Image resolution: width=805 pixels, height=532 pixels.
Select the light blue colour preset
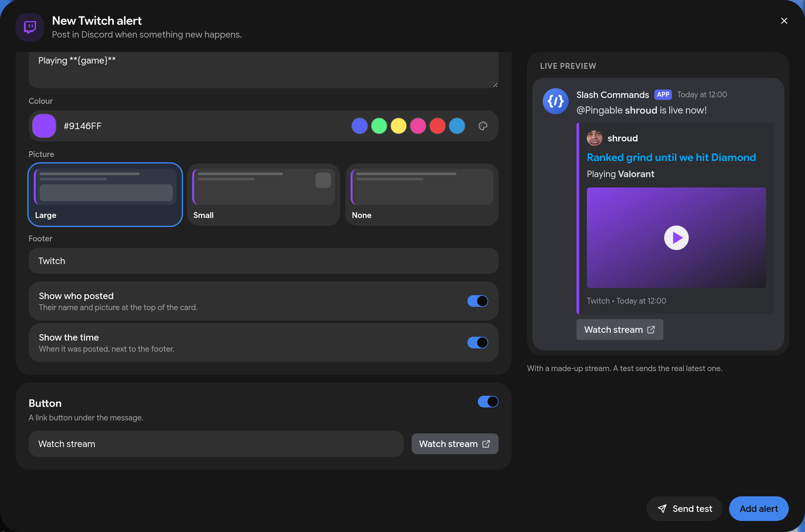pos(457,126)
